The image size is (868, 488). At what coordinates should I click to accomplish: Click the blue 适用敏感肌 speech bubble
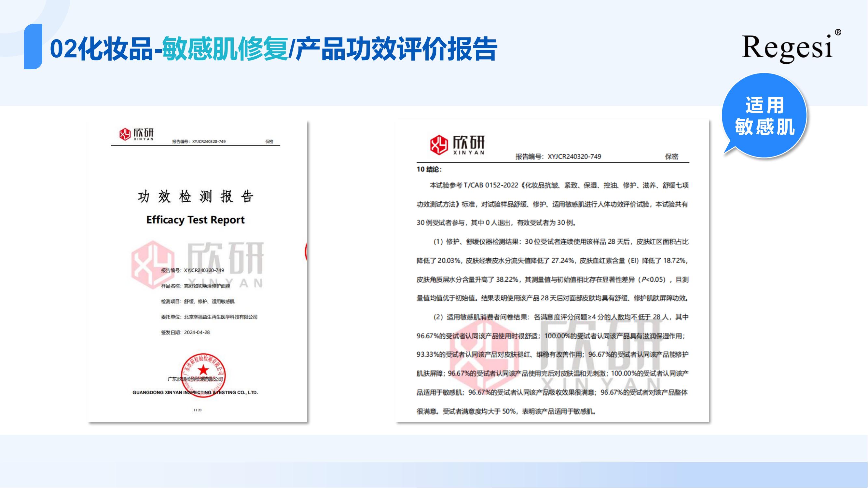point(765,115)
